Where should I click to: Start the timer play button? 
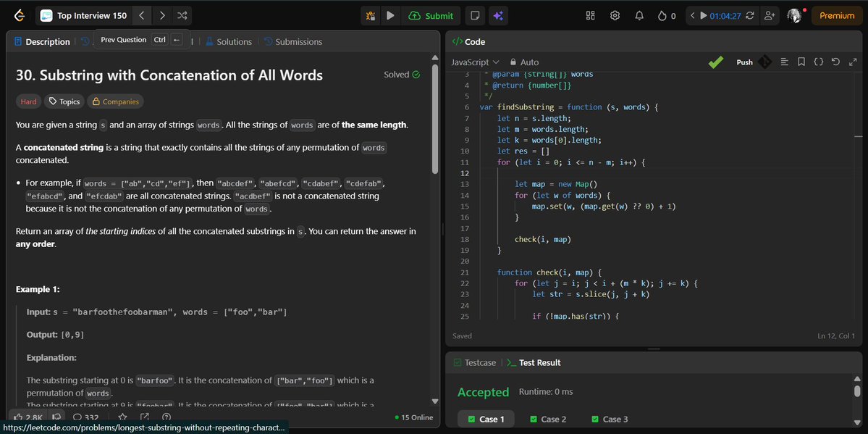(x=704, y=15)
